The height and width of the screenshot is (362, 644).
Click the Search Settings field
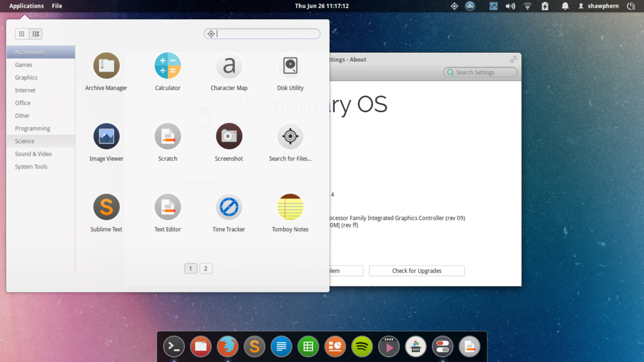coord(480,72)
